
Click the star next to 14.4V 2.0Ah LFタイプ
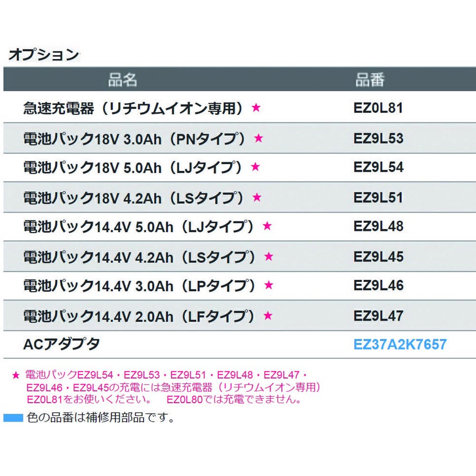(268, 315)
